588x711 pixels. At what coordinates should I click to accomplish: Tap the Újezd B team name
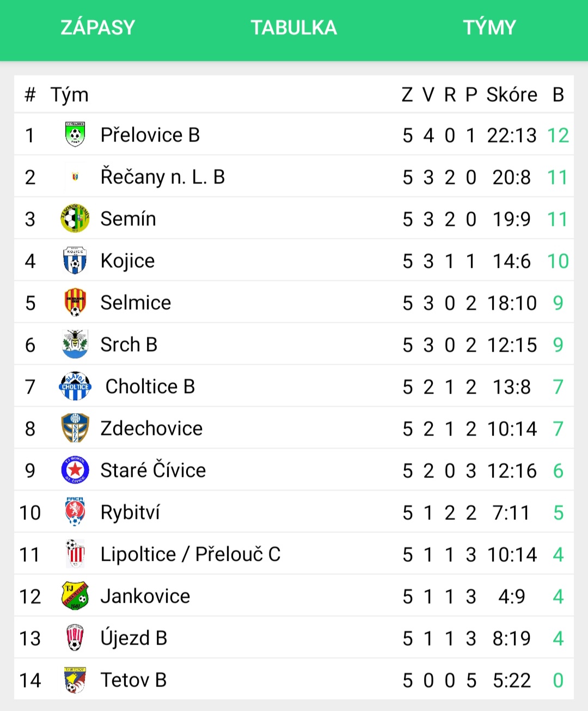click(134, 638)
